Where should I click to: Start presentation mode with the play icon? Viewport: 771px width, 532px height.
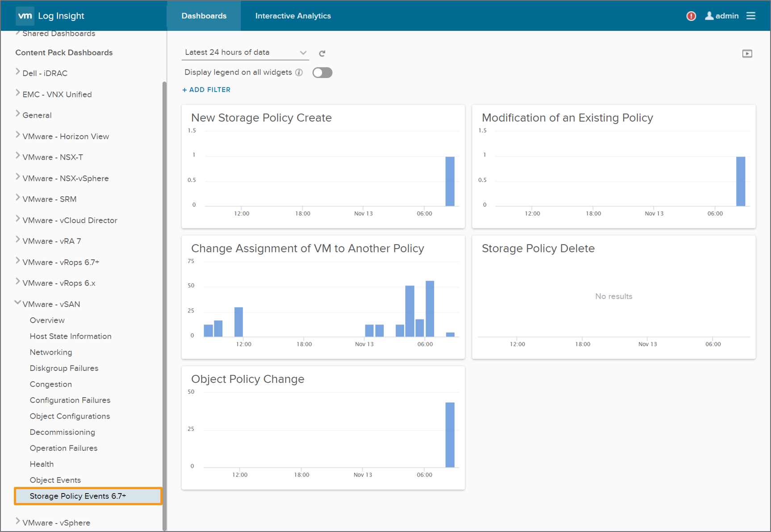point(747,54)
